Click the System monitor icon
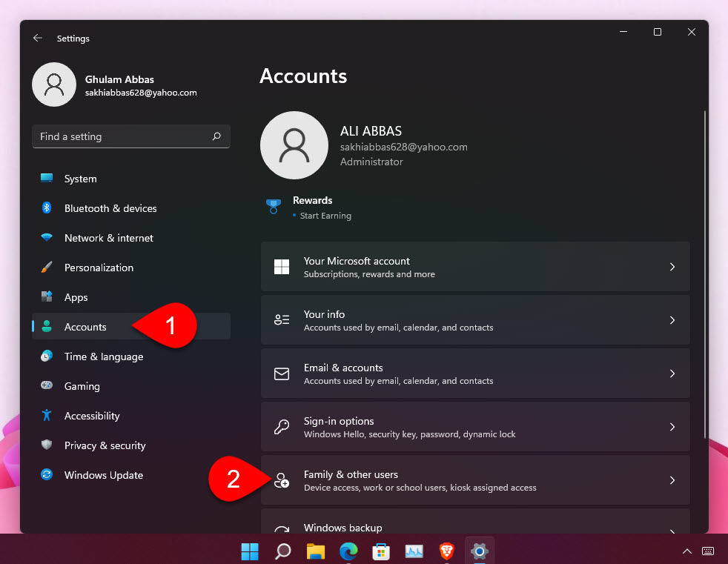This screenshot has width=728, height=564. [47, 179]
